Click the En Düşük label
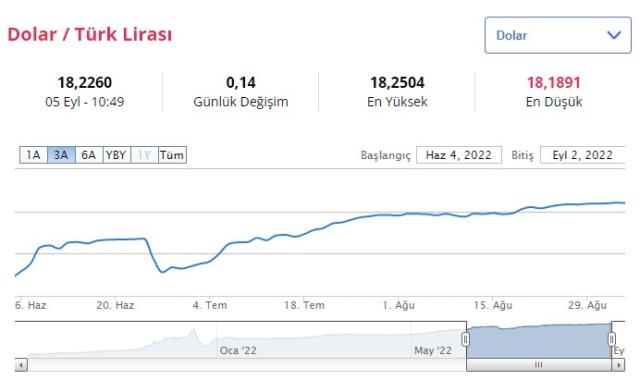The image size is (640, 380). pos(553,102)
